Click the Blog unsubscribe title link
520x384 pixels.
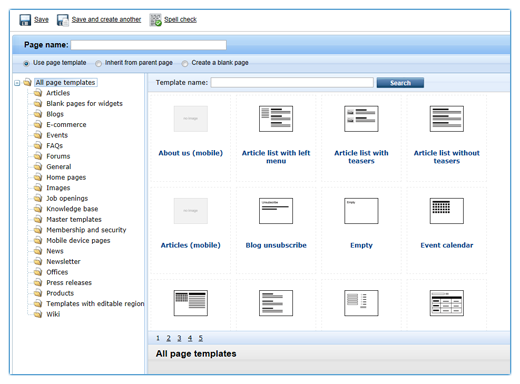[x=276, y=245]
